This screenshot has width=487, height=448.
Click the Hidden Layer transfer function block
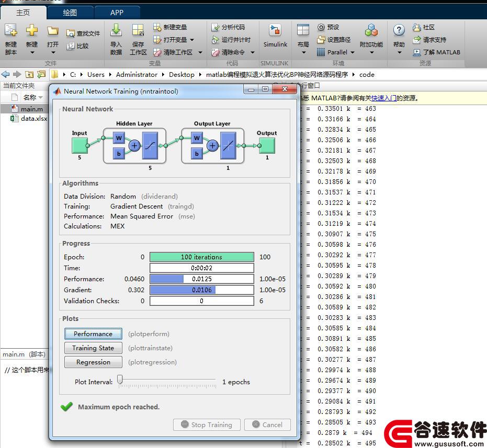[150, 146]
